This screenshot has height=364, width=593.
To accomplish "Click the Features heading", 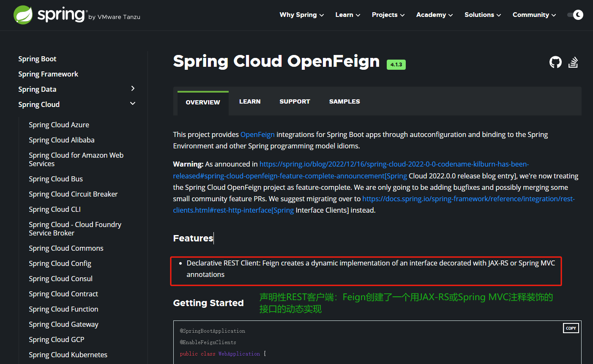I will [193, 238].
